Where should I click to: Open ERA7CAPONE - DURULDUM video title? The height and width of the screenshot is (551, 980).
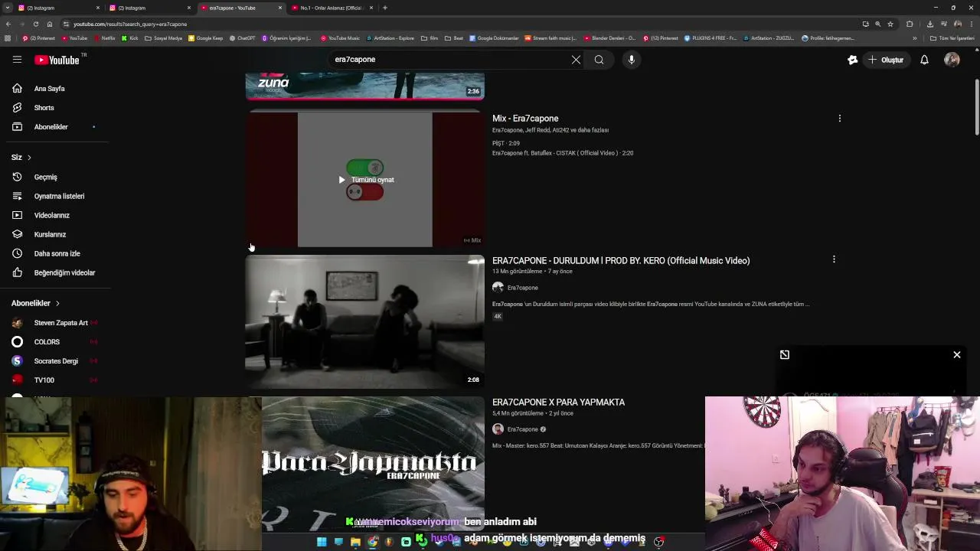(x=621, y=261)
